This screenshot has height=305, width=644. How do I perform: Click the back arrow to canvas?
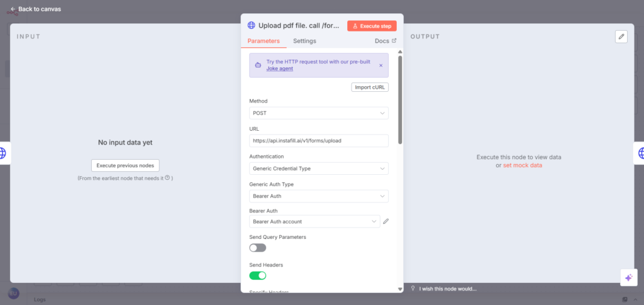pos(13,9)
